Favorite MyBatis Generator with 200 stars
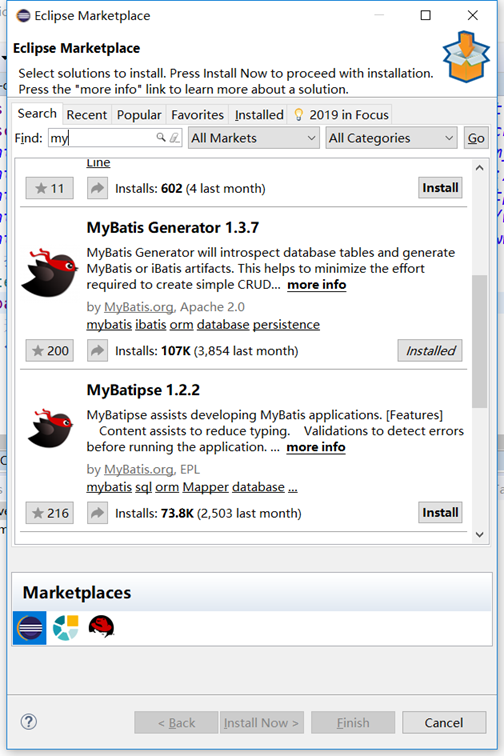504x756 pixels. tap(50, 351)
